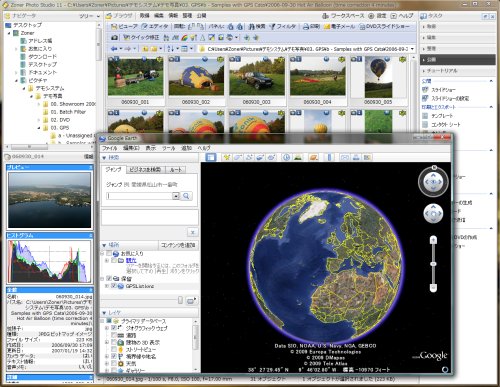Image resolution: width=500 pixels, height=387 pixels.
Task: Collapse the 検索 panel in Google Earth
Action: (x=104, y=158)
